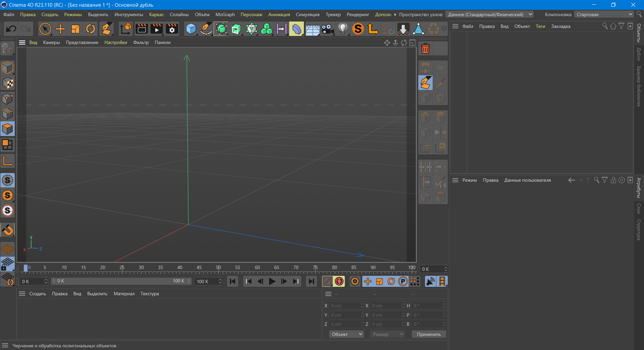Filter Object Manager with funnel icon
The width and height of the screenshot is (644, 350).
coord(622,26)
